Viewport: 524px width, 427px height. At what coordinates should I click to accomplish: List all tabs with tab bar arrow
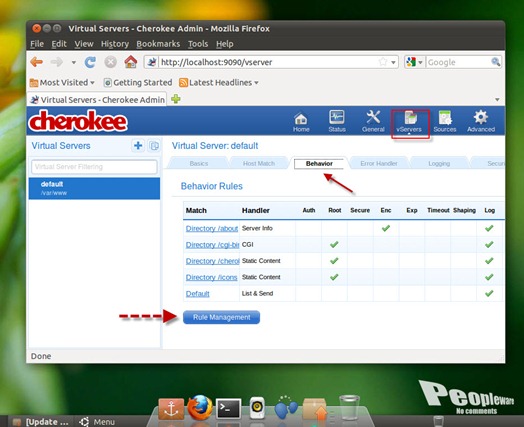coord(497,100)
